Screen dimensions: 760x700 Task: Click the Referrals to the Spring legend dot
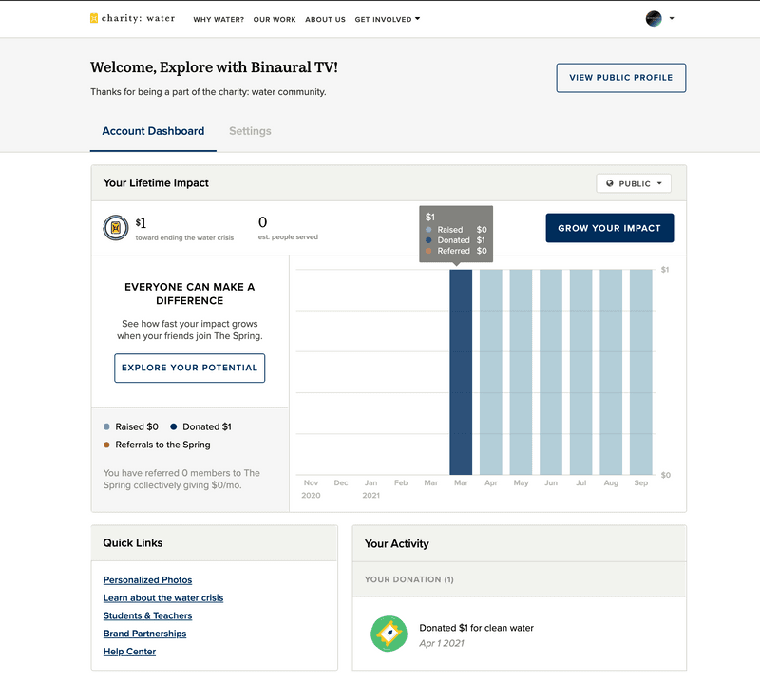[106, 445]
